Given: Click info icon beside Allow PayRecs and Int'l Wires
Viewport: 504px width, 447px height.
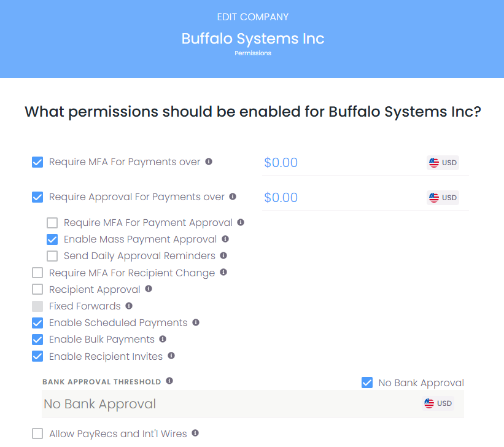Looking at the screenshot, I should pos(195,433).
